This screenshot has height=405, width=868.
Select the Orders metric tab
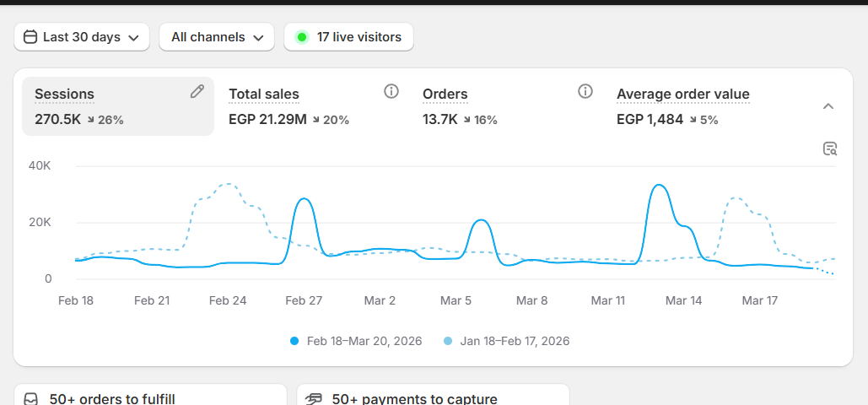tap(445, 94)
